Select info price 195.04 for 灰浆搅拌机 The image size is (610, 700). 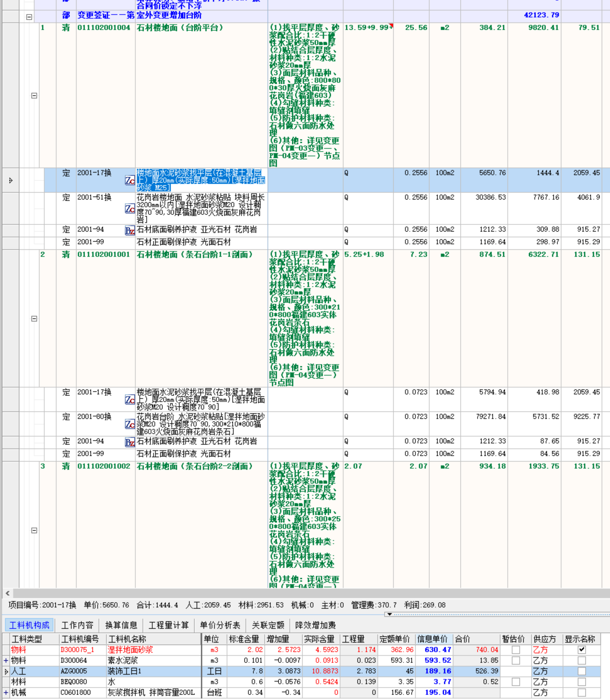(x=434, y=692)
